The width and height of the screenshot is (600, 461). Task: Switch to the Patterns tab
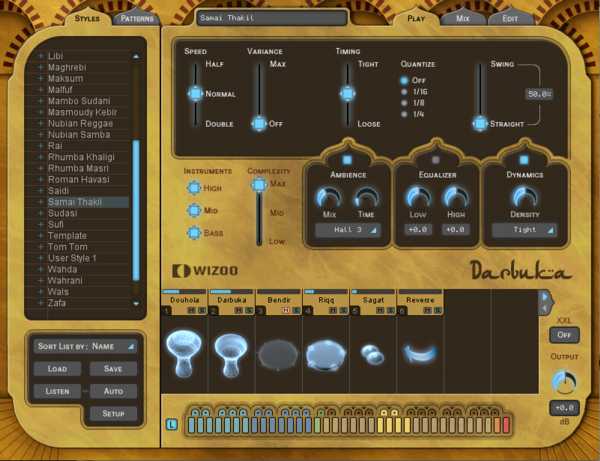pyautogui.click(x=136, y=18)
